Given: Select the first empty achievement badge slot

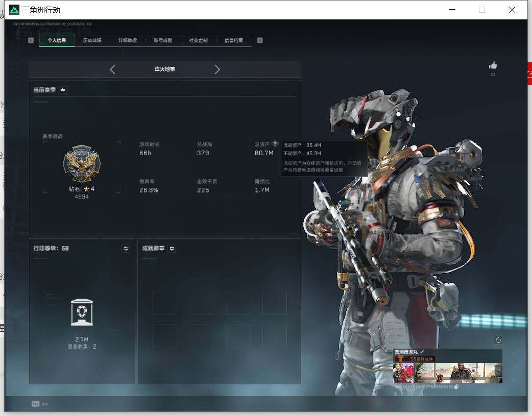Looking at the screenshot, I should [164, 303].
